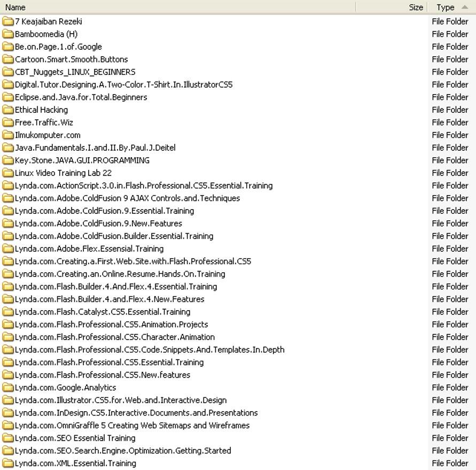This screenshot has width=476, height=470.
Task: Sort the list by the Name column header
Action: (177, 7)
